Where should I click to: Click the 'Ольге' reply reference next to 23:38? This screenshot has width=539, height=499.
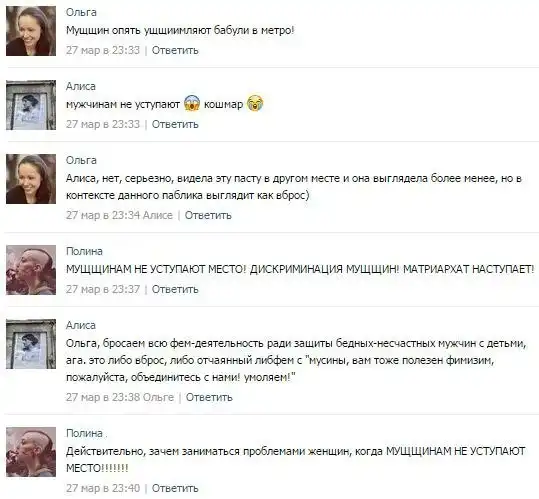click(158, 397)
